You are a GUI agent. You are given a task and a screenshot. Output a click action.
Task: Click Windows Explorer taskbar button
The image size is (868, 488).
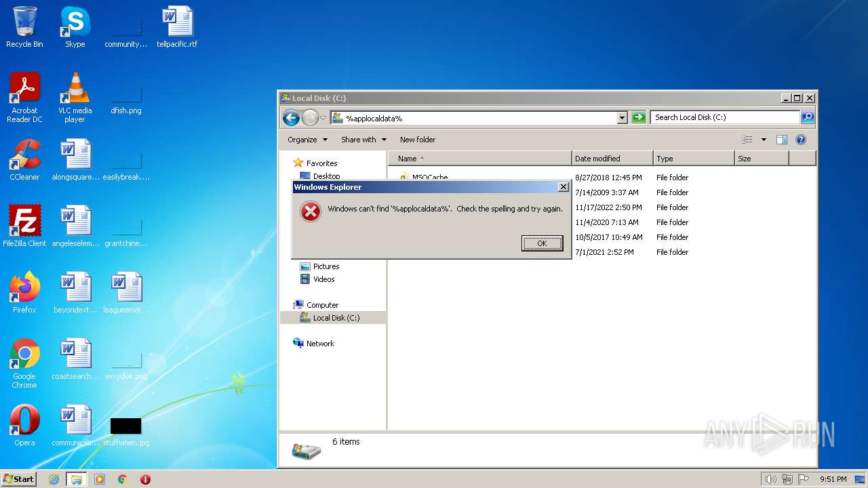click(77, 479)
